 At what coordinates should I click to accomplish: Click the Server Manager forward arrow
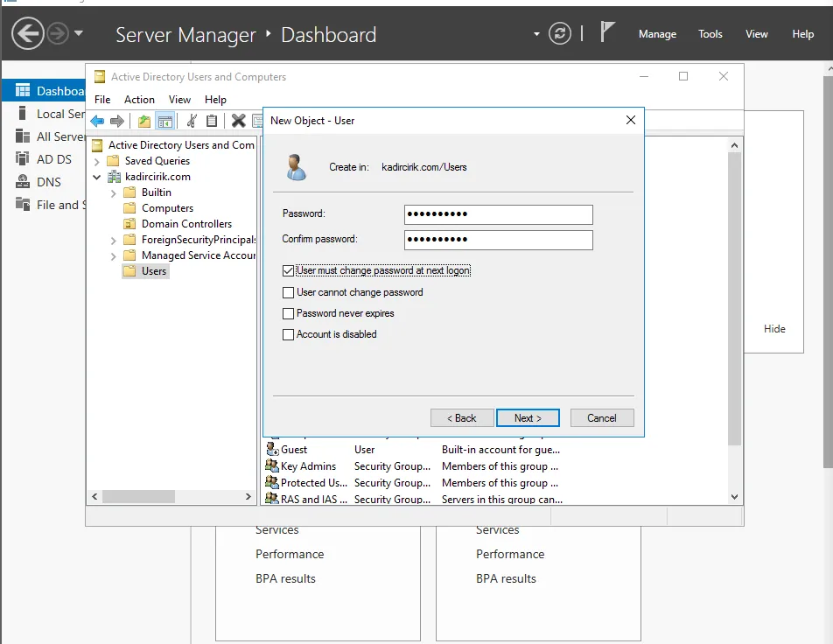[58, 34]
